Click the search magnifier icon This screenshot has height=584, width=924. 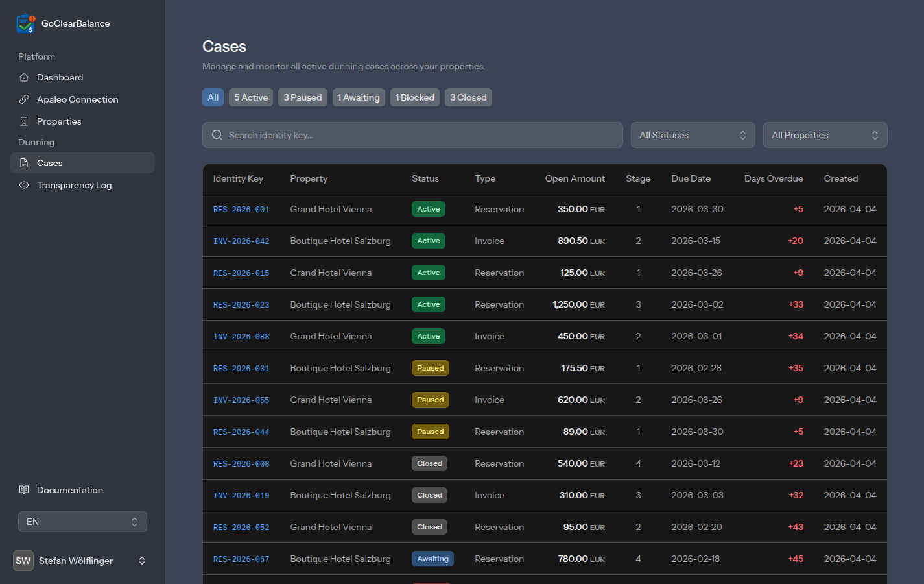217,135
